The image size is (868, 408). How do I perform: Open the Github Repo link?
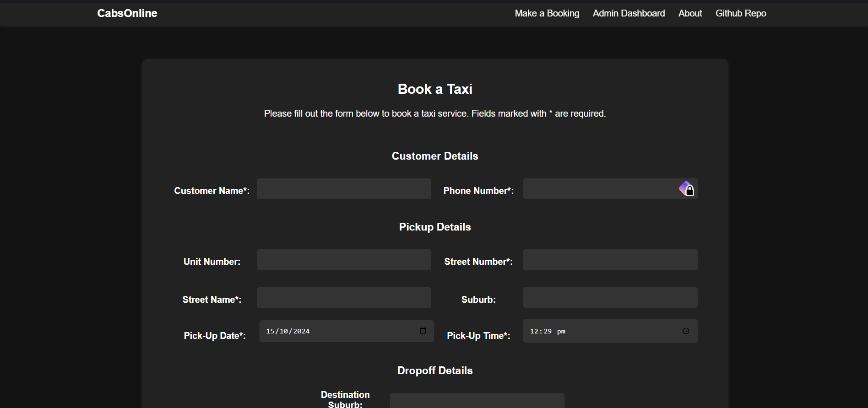(x=740, y=13)
